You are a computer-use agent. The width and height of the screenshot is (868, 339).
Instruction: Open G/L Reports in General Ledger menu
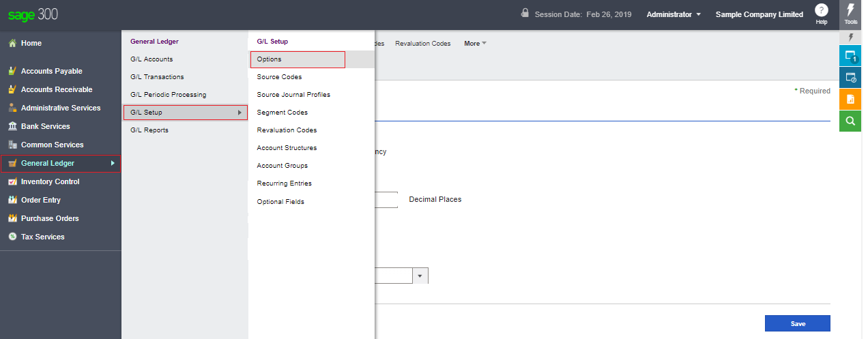point(149,130)
